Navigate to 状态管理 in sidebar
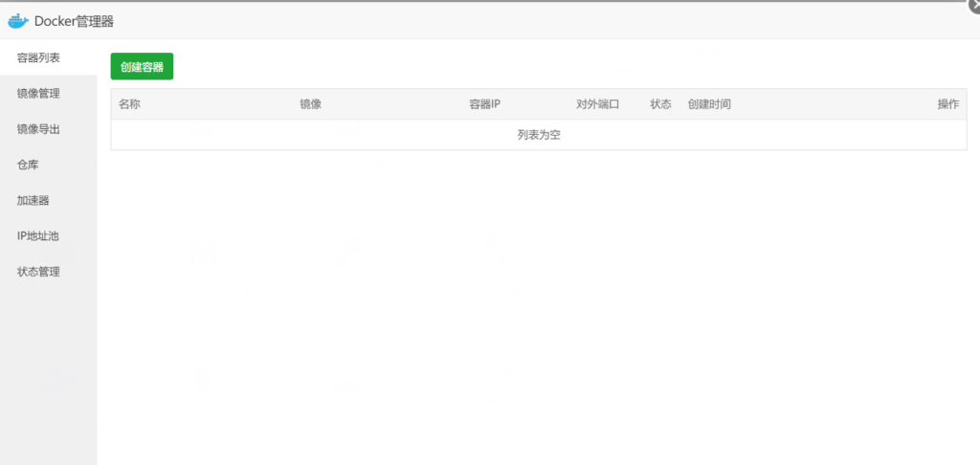The image size is (980, 465). [39, 272]
